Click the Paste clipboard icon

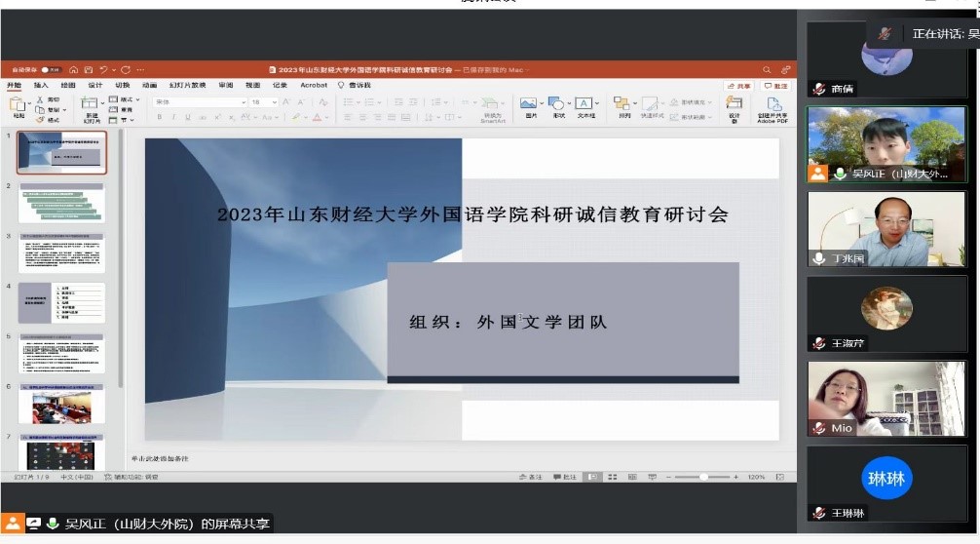coord(19,104)
